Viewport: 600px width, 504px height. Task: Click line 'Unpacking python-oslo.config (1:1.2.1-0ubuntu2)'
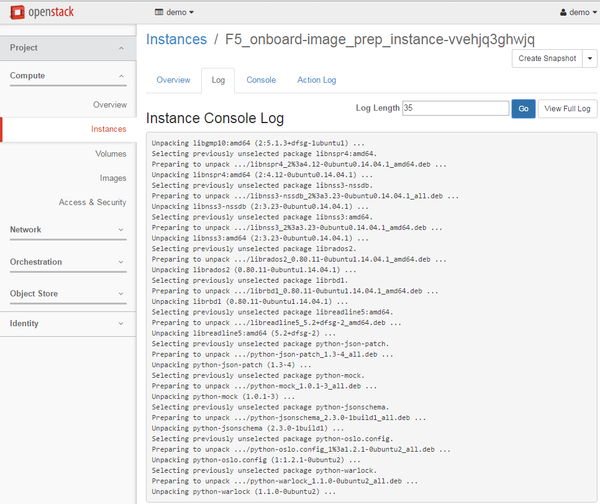[x=256, y=460]
